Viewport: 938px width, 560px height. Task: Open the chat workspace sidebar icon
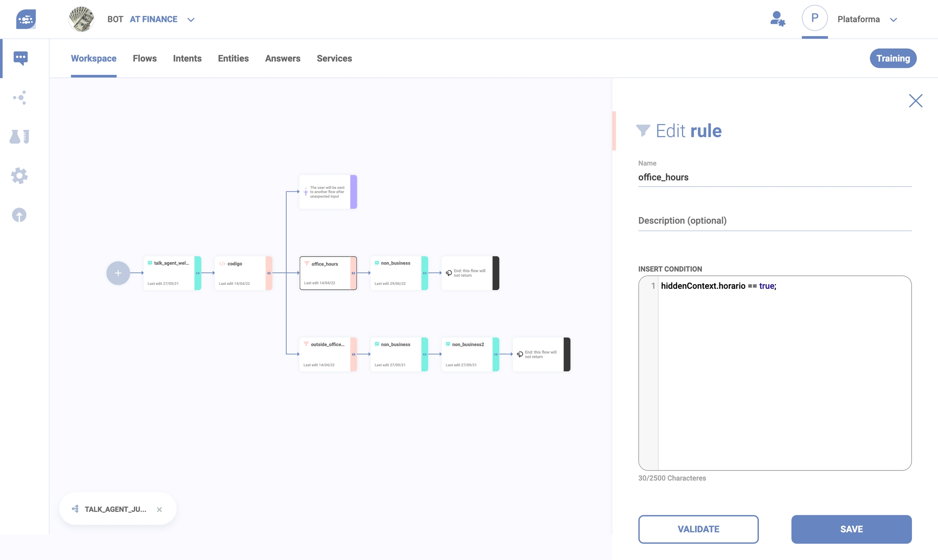click(20, 58)
